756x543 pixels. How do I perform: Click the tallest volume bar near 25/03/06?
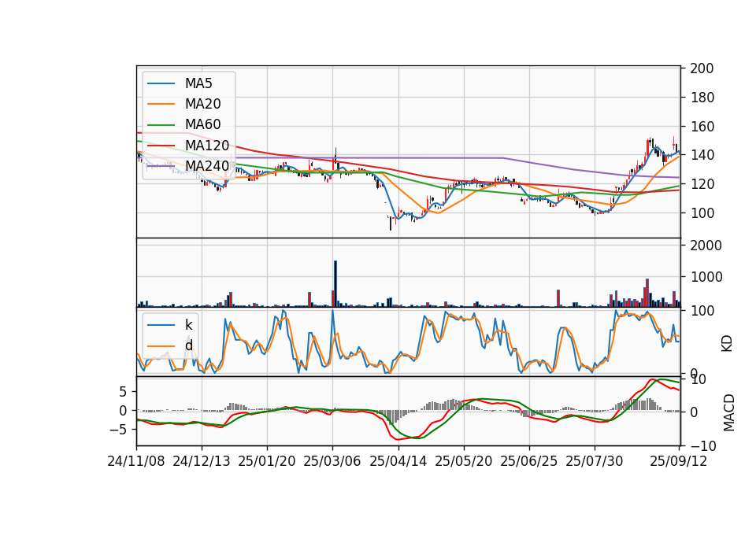point(335,284)
